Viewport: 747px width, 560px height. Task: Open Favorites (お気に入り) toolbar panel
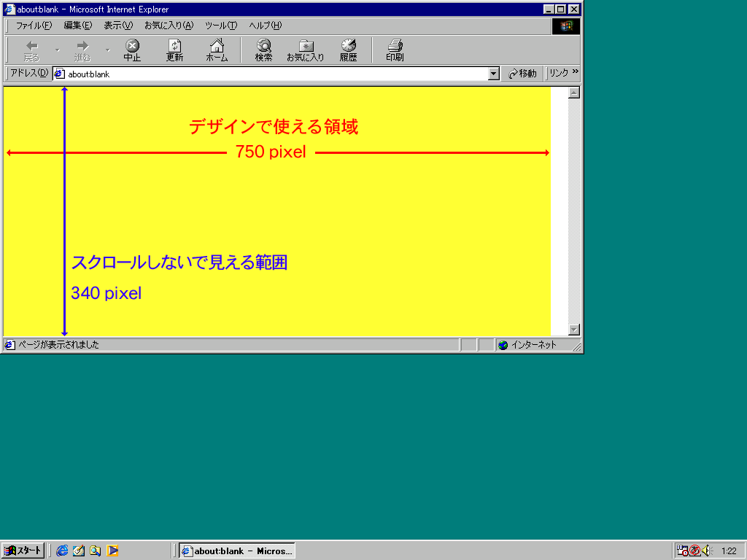pos(306,50)
